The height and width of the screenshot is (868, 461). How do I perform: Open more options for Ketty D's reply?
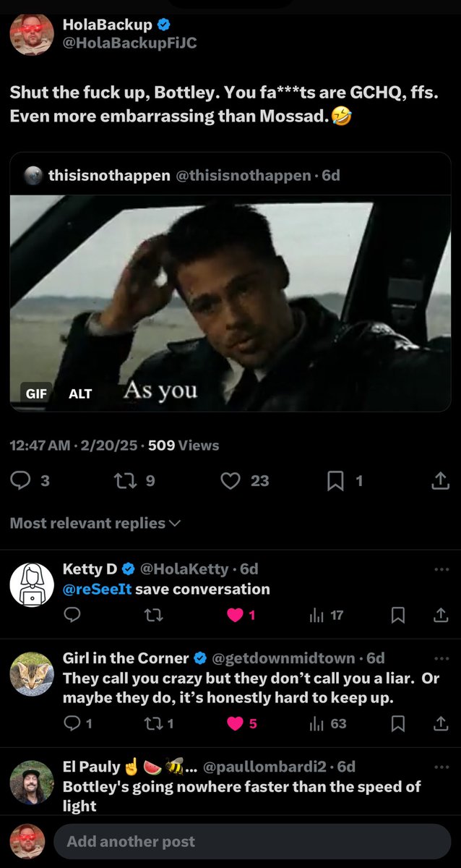coord(441,569)
